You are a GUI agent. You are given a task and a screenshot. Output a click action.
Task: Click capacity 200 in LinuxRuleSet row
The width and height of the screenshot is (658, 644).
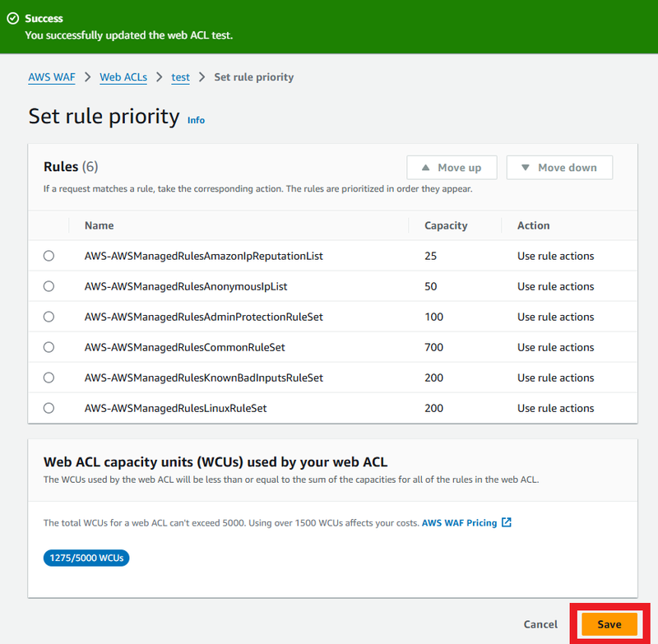coord(434,408)
